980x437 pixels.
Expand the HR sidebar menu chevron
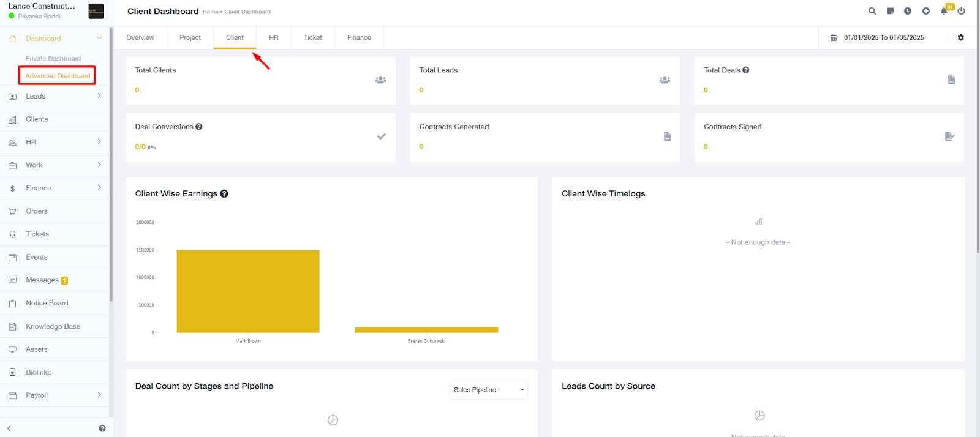(x=99, y=142)
